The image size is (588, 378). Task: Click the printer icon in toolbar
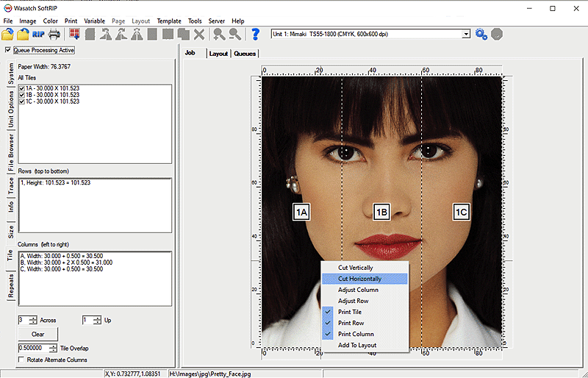54,34
